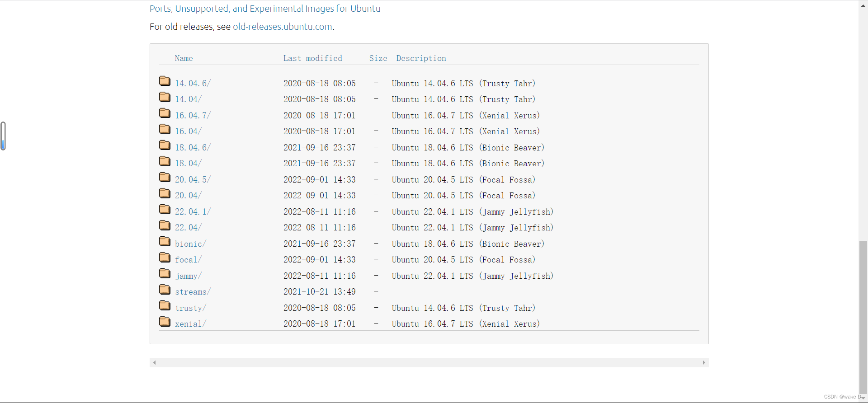Viewport: 868px width, 403px height.
Task: Select the 2020-08-18 17:01 date for xenial/
Action: 320,324
